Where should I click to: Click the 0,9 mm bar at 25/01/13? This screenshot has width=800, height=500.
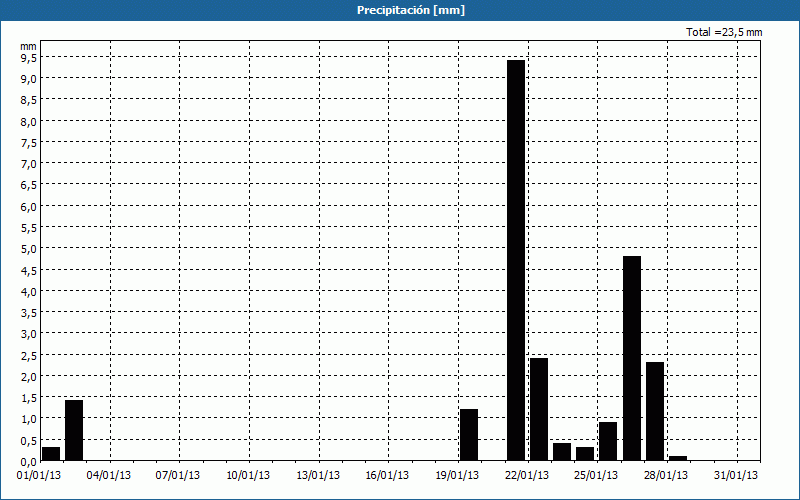coord(608,441)
